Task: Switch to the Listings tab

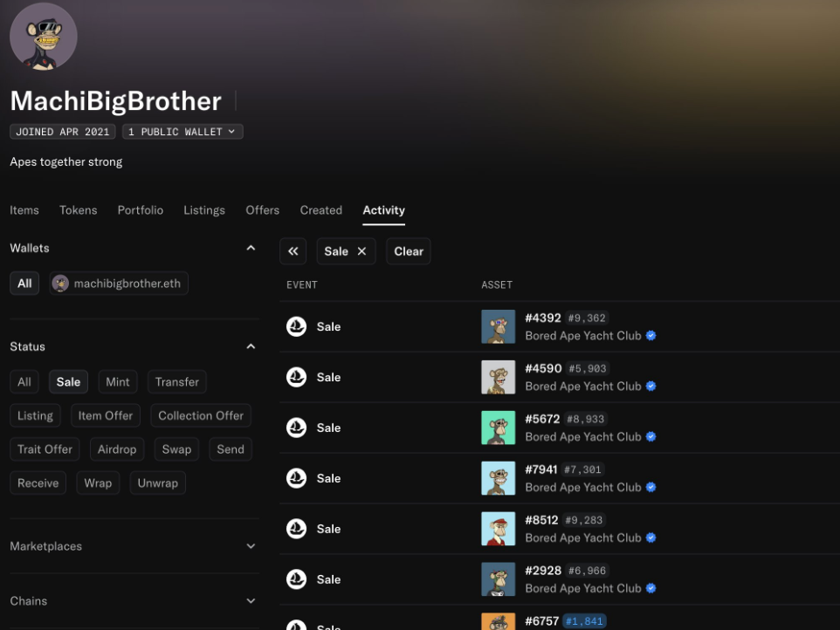Action: click(x=204, y=209)
